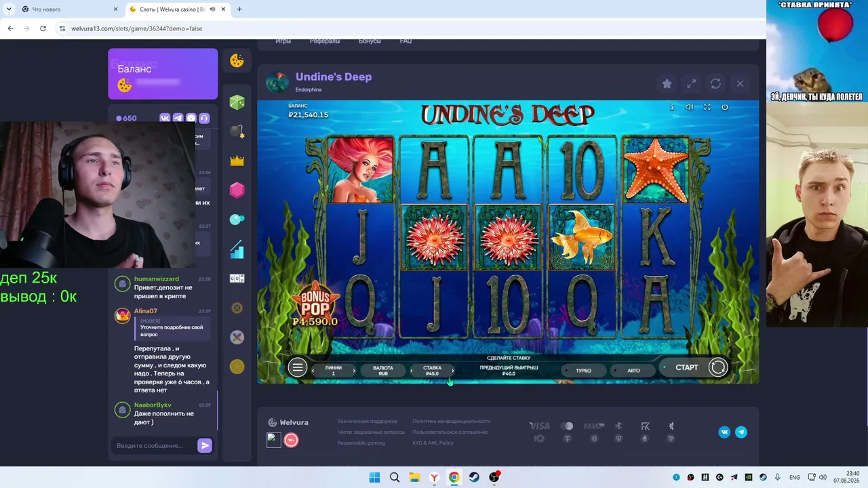The width and height of the screenshot is (868, 488).
Task: Click the Баланс card
Action: [163, 74]
